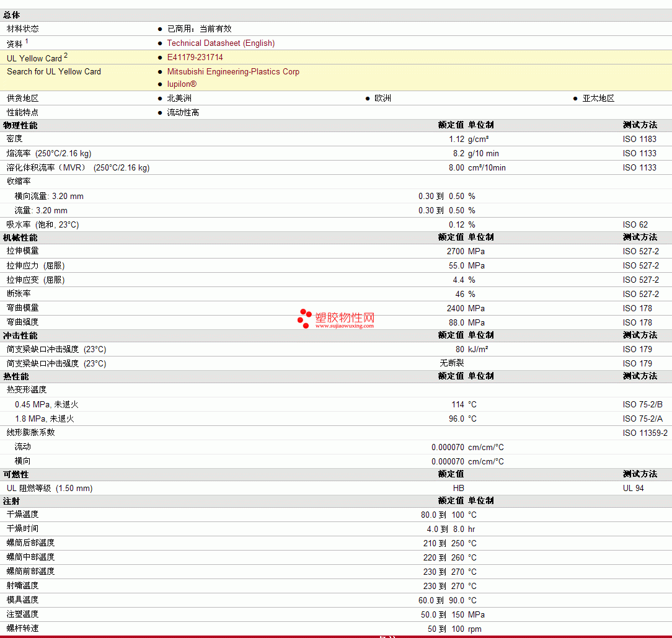
Task: Open UL Yellow Card E41179-231714 link
Action: pyautogui.click(x=195, y=57)
